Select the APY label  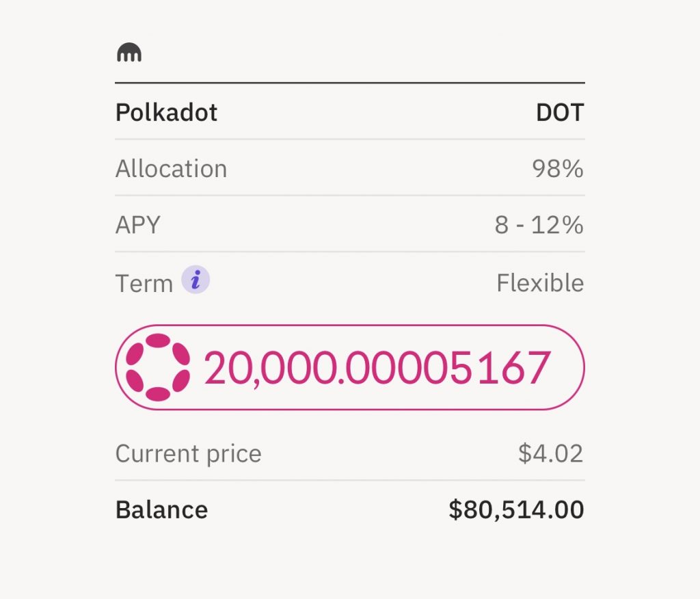click(137, 224)
